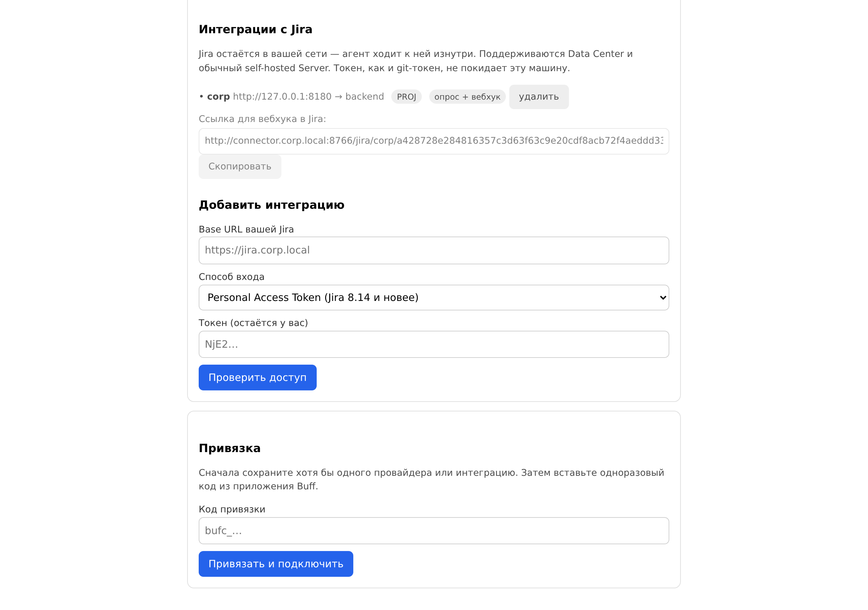Focus the Код привязки bufc_ input
Viewport: 868px width, 610px height.
434,530
